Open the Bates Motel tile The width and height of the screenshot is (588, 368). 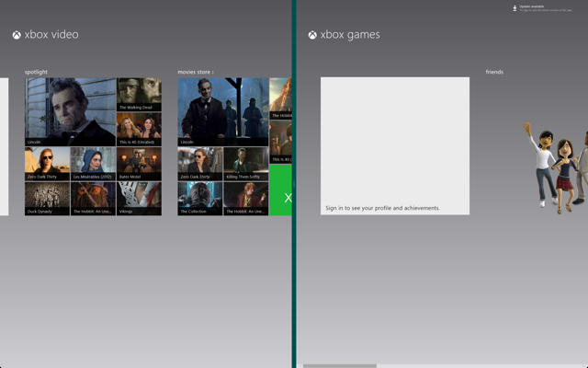(x=139, y=164)
